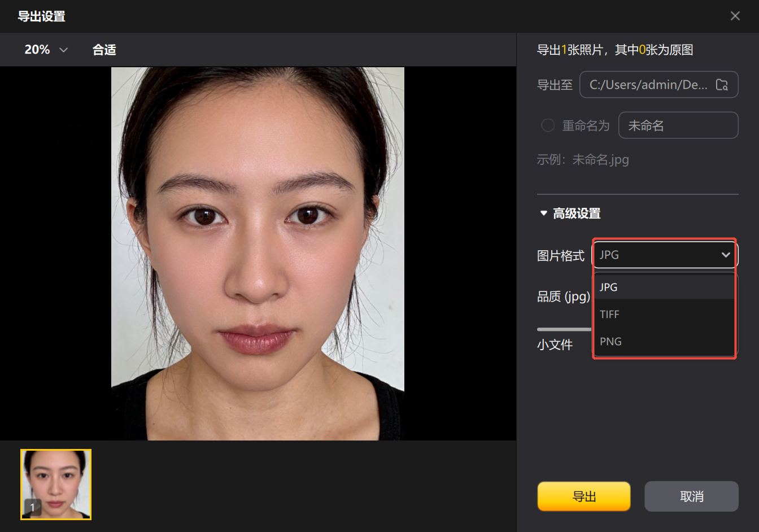Click the collapse triangle beside 高级设置
Screen dimensions: 759x532
[543, 213]
